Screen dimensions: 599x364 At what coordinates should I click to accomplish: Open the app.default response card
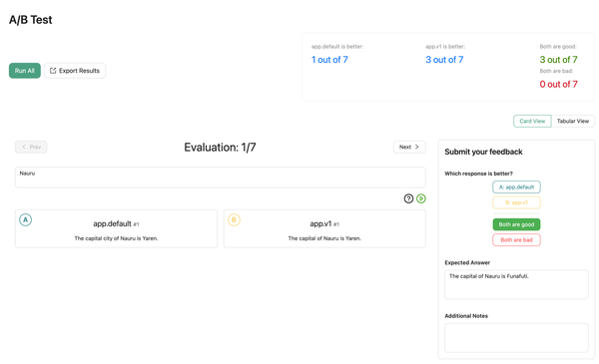(x=116, y=228)
